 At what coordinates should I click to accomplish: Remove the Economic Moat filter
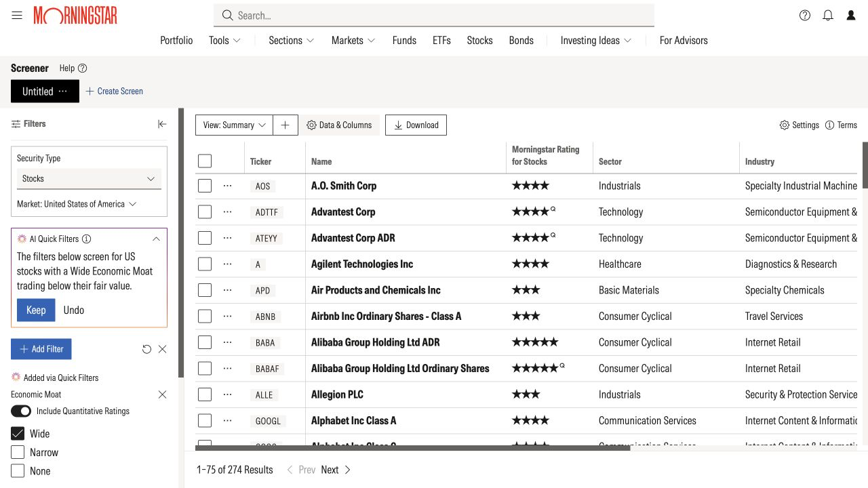click(162, 394)
